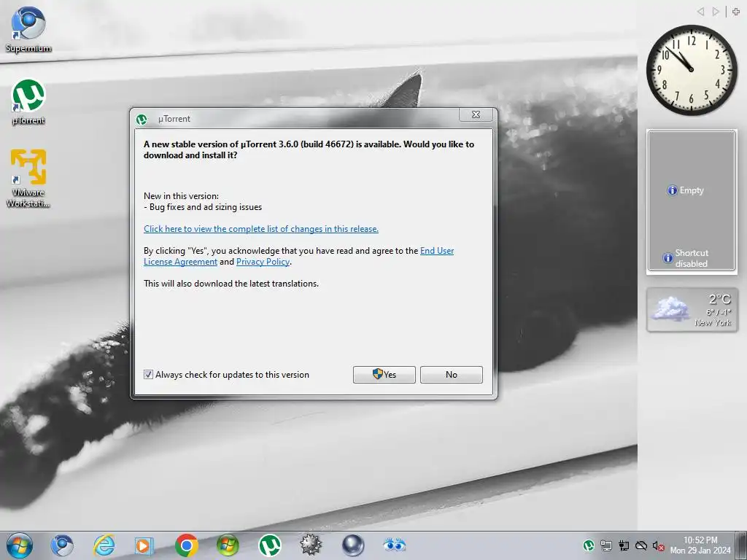Click the next gadget arrow in the sidebar
Image resolution: width=747 pixels, height=560 pixels.
click(x=716, y=12)
